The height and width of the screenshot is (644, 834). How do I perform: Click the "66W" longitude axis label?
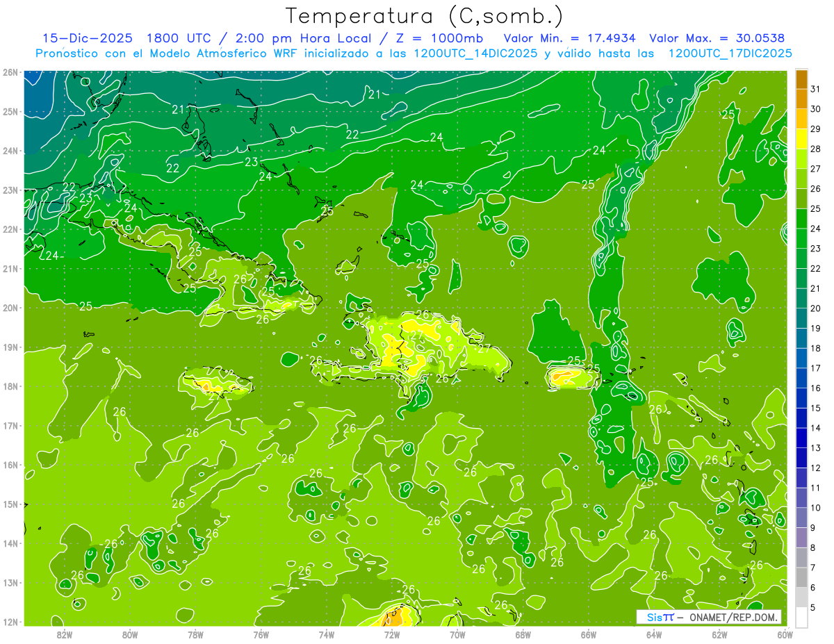pos(588,634)
